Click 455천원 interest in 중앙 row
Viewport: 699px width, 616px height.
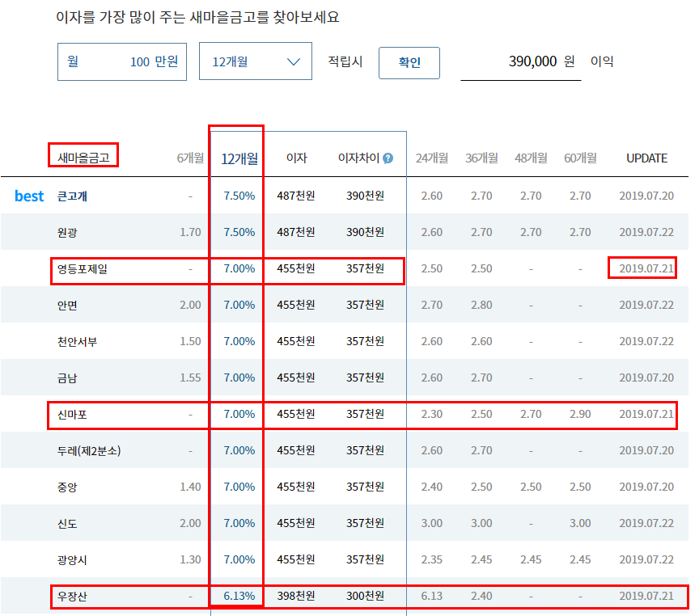(296, 487)
